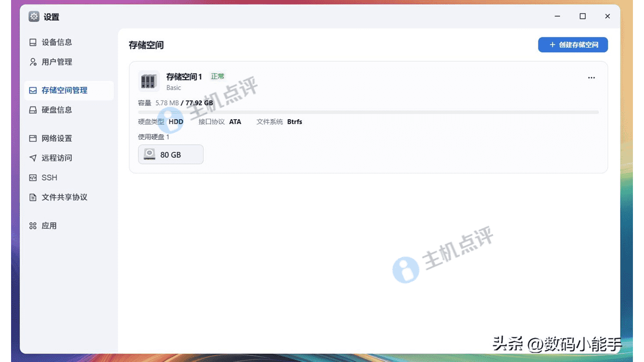Go to 用户管理 section
This screenshot has width=644, height=362.
pos(57,62)
